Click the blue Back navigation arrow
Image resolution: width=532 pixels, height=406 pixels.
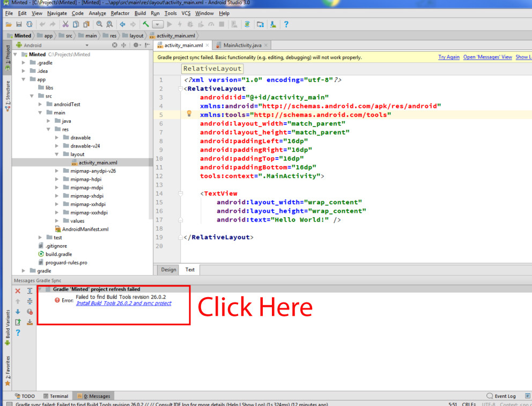point(122,25)
